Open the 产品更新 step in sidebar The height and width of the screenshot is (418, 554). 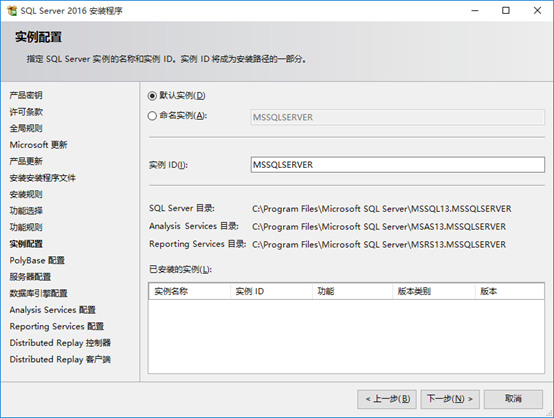click(26, 161)
